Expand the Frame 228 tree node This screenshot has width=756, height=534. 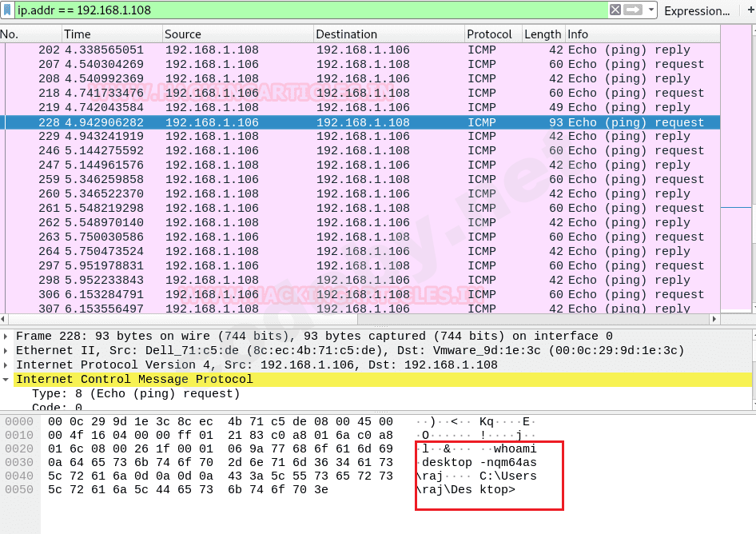6,337
